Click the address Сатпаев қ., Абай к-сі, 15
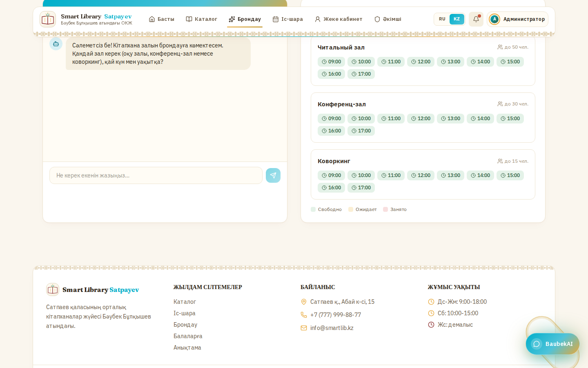588x368 pixels. (342, 302)
